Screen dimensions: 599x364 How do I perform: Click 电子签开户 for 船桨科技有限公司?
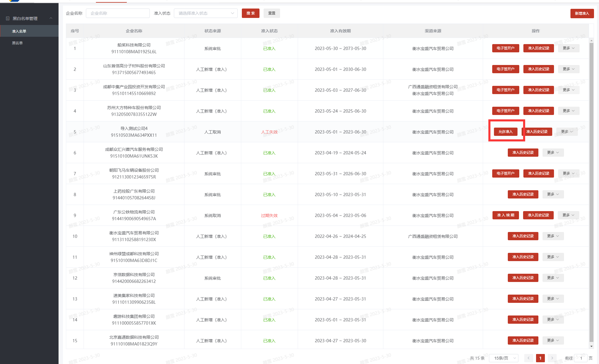point(505,48)
